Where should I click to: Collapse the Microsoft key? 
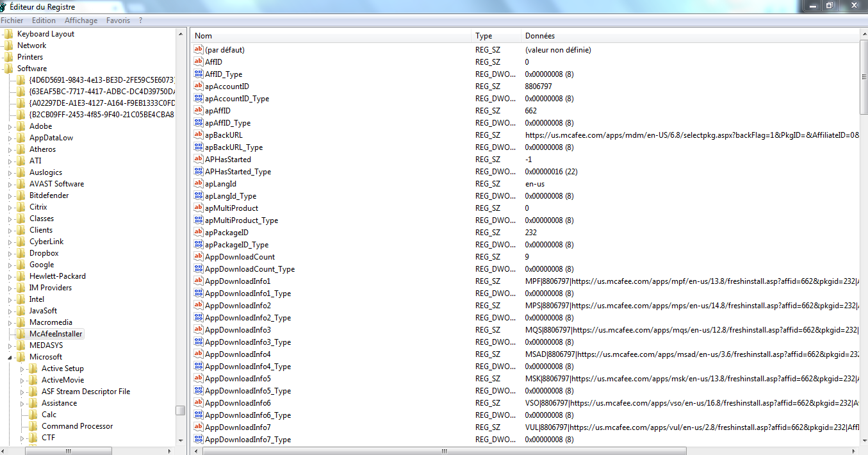coord(10,357)
